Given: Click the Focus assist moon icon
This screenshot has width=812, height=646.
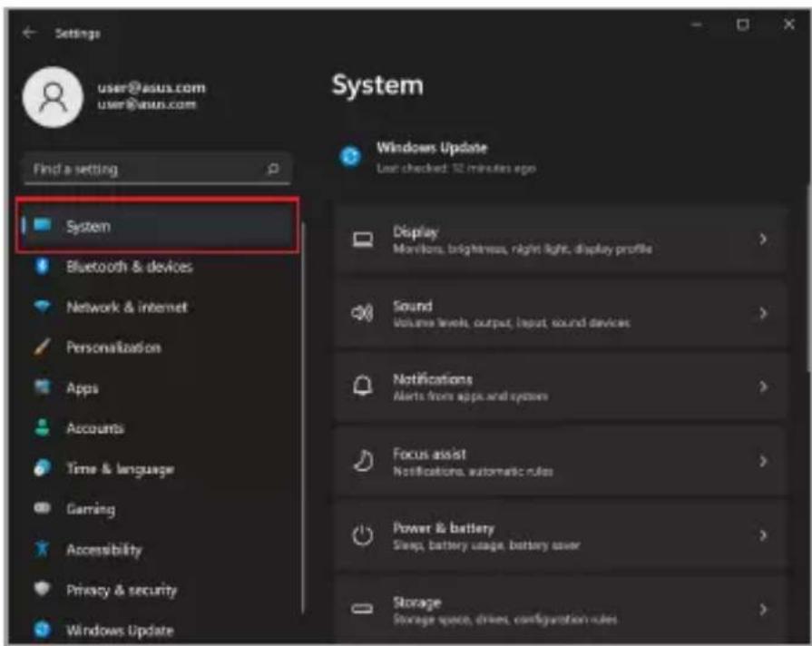Looking at the screenshot, I should [363, 461].
